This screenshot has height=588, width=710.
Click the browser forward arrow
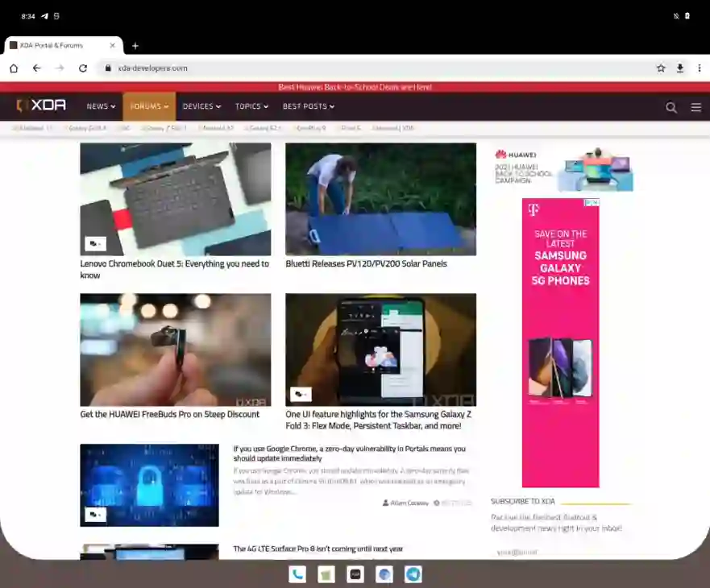[60, 68]
